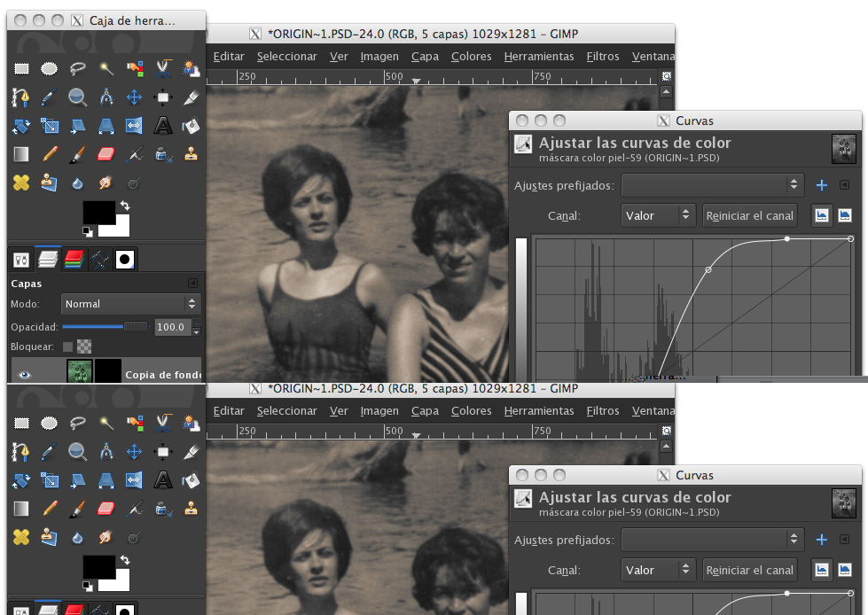Pick the Pencil tool in upper toolbox

[x=50, y=154]
